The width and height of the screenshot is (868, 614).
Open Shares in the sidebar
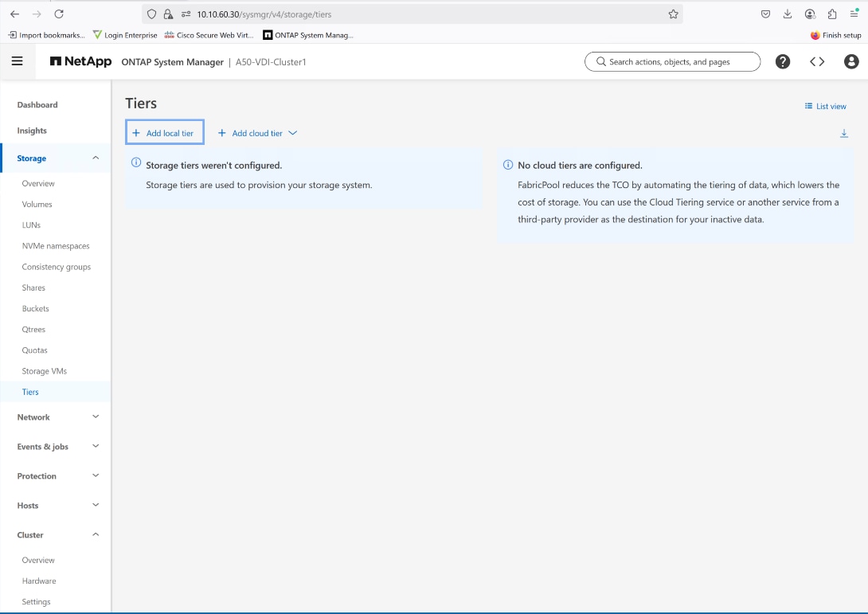tap(33, 288)
